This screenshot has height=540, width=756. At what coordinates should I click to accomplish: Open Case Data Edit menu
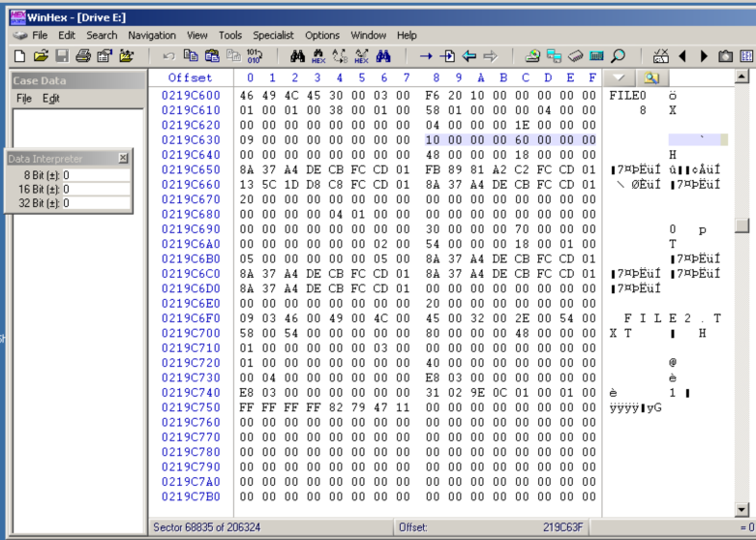pos(50,99)
